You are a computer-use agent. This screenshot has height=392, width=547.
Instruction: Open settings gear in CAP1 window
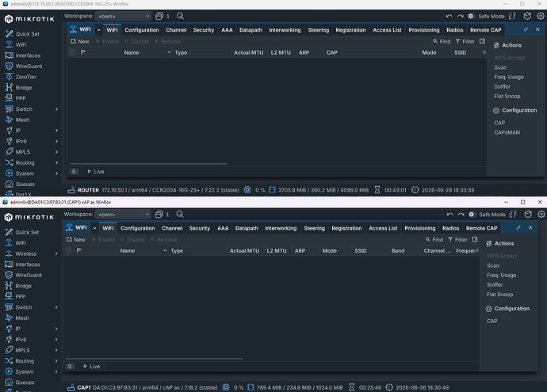tap(541, 215)
